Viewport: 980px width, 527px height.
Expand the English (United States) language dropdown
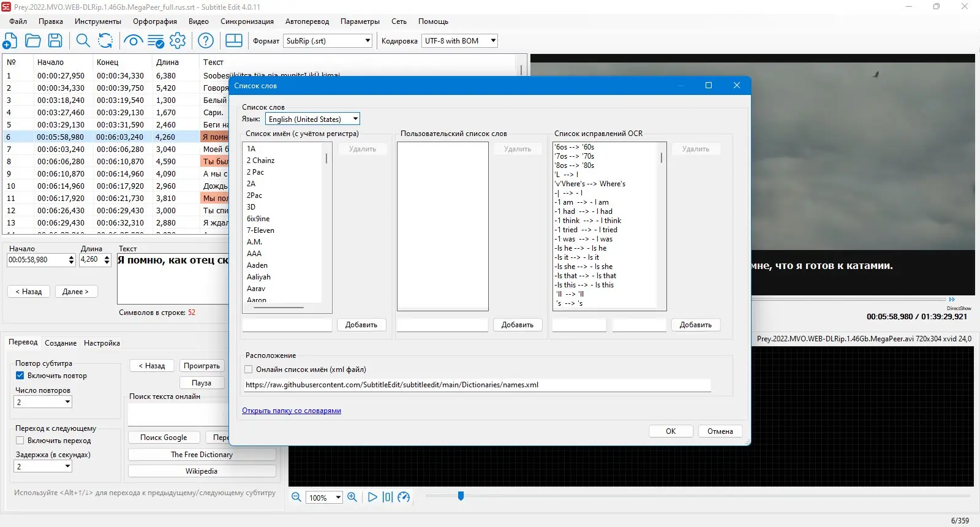(312, 119)
